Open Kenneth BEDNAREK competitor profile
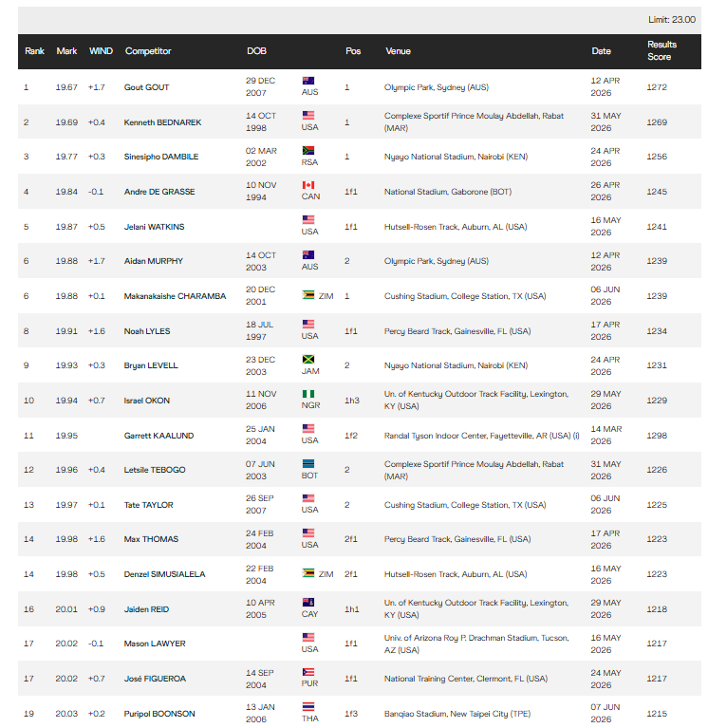 coord(162,122)
